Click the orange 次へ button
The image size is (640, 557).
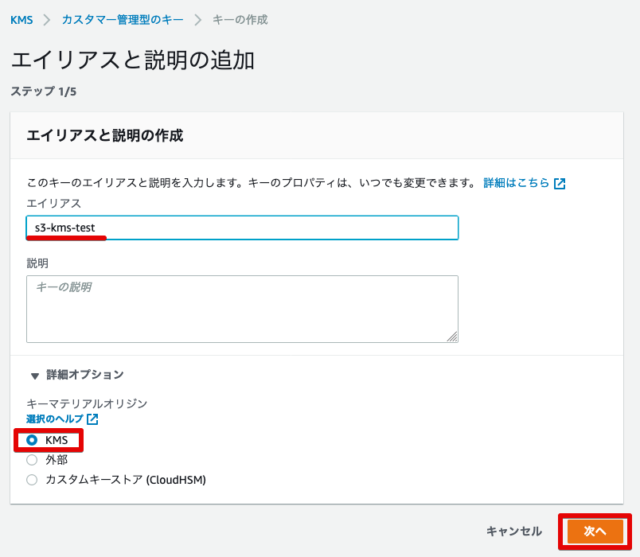coord(595,531)
